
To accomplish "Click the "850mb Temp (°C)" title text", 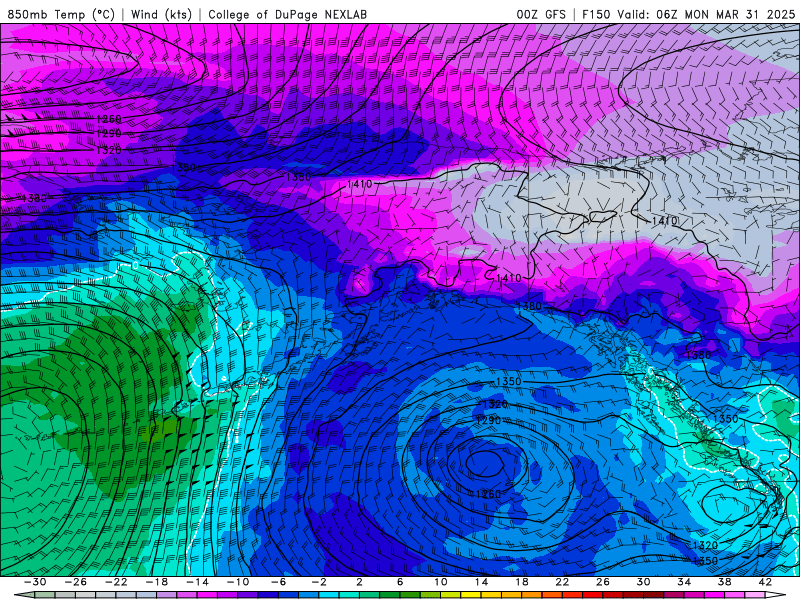I will (x=61, y=14).
